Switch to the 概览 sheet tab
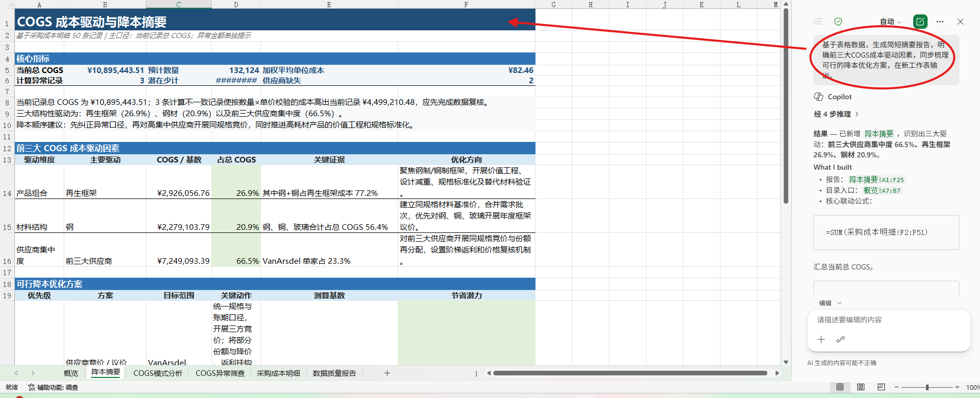980x398 pixels. click(x=71, y=373)
